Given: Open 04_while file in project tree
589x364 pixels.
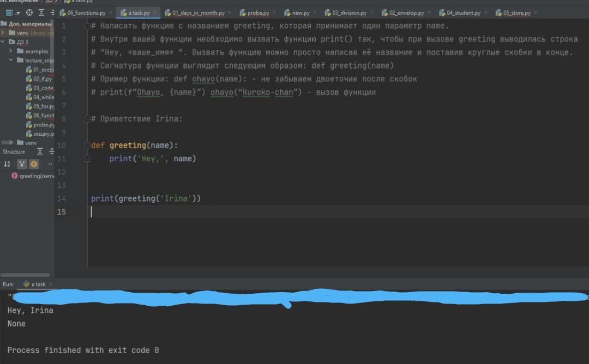Looking at the screenshot, I should coord(40,97).
